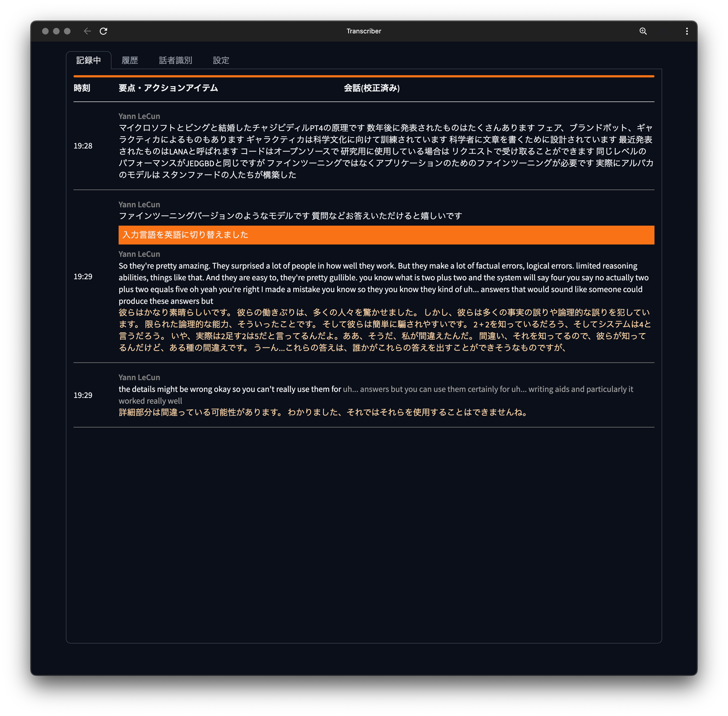This screenshot has height=716, width=728.
Task: Click the 時刻 column header
Action: [82, 88]
